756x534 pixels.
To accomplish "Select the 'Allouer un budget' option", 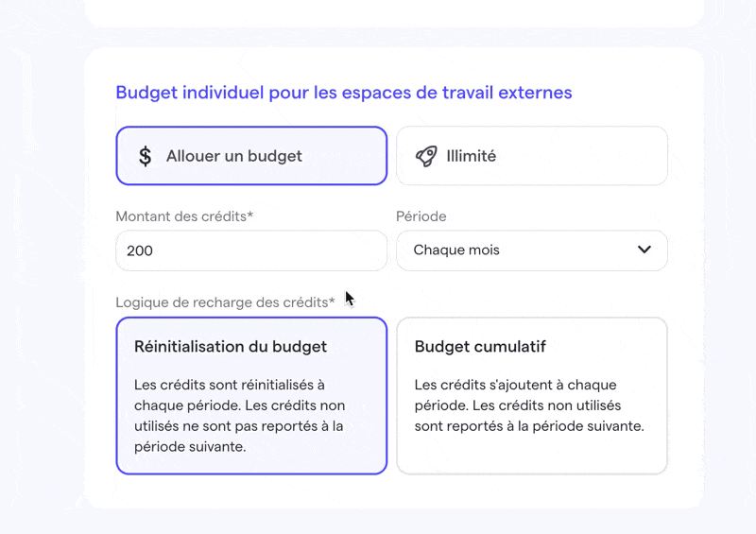I will click(x=251, y=156).
